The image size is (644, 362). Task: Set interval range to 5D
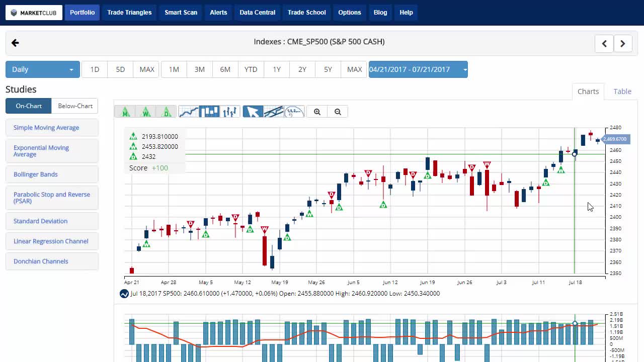coord(120,69)
